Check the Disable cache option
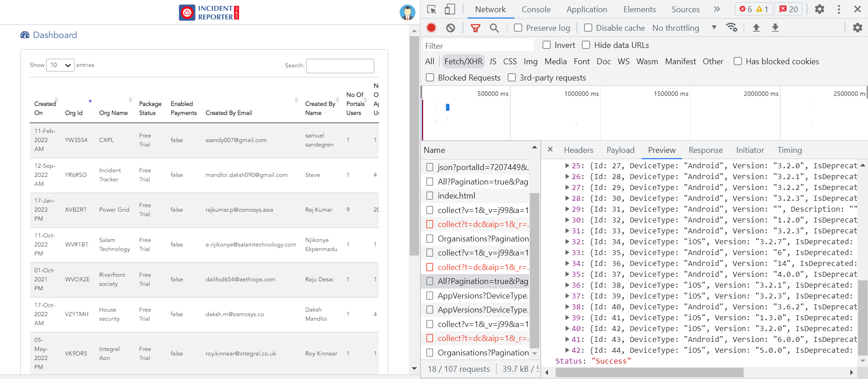Image resolution: width=868 pixels, height=379 pixels. (588, 28)
